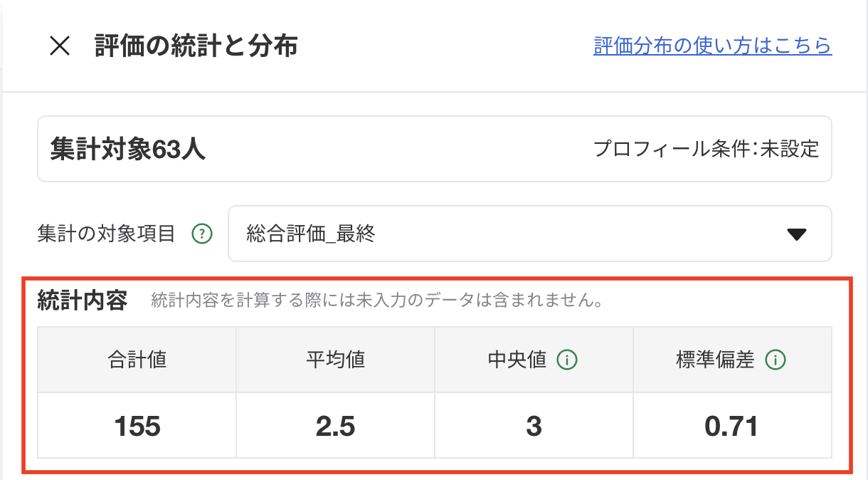Screen dimensions: 868x480
Task: Select the 集計対象63人 text
Action: 128,149
